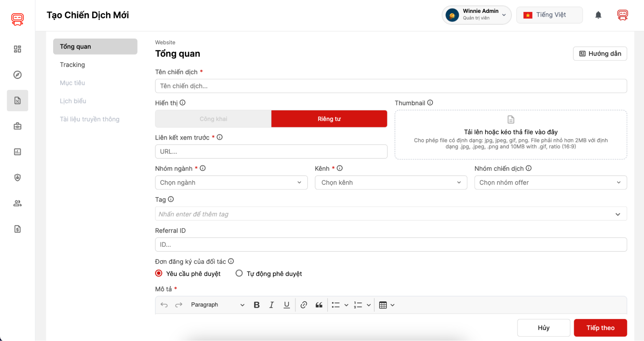Open the Tiếng Việt language selector
644x341 pixels.
coord(549,15)
